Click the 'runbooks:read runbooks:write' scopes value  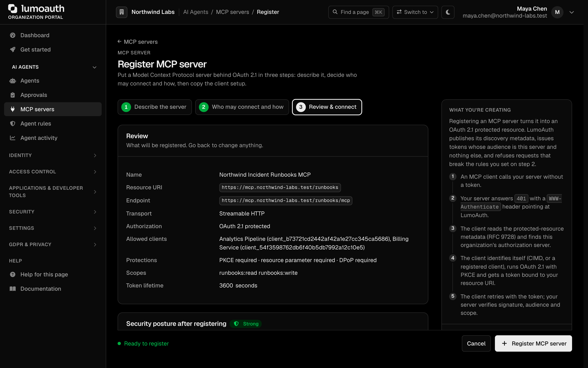(x=258, y=273)
